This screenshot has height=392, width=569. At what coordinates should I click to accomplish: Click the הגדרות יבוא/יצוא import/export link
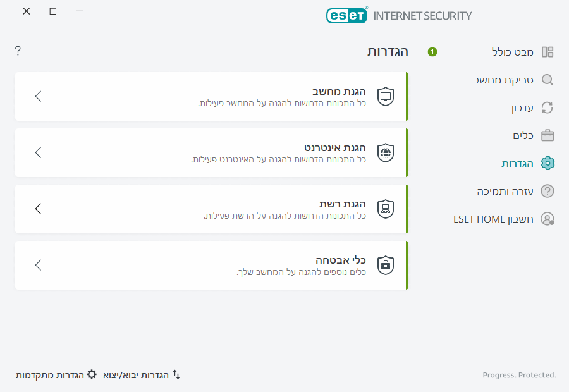point(142,375)
